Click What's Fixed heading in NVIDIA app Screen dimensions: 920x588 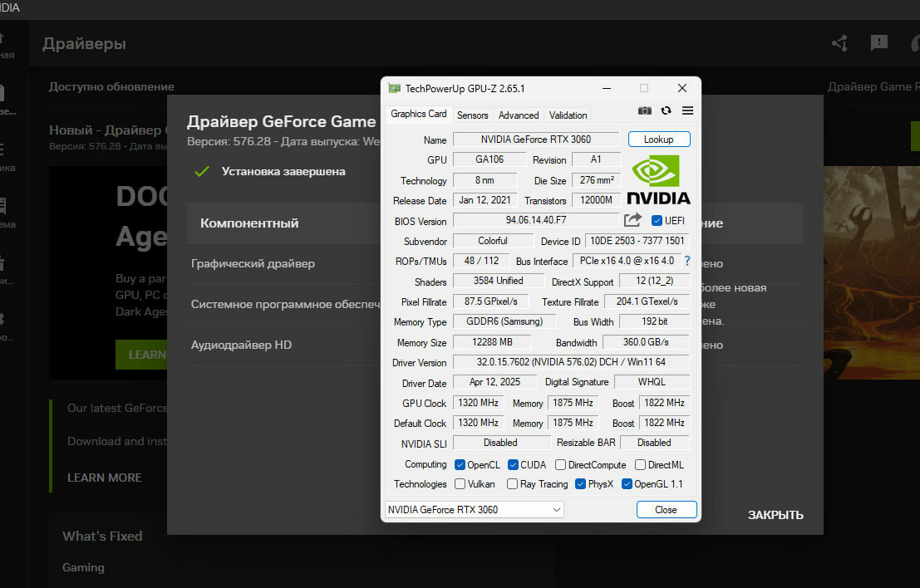pos(102,536)
